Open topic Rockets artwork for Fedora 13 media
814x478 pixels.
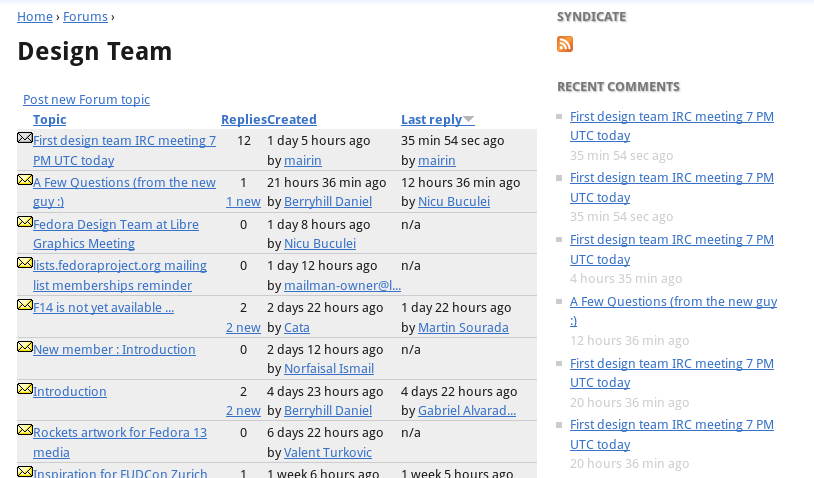[x=120, y=443]
